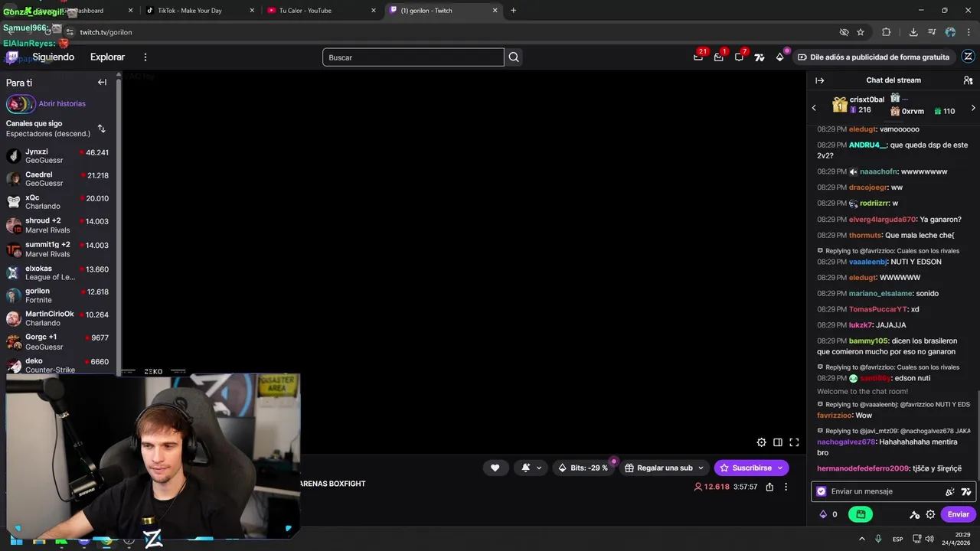Open the 7TV emote menu in chat input
The image size is (980, 551).
coord(966,491)
